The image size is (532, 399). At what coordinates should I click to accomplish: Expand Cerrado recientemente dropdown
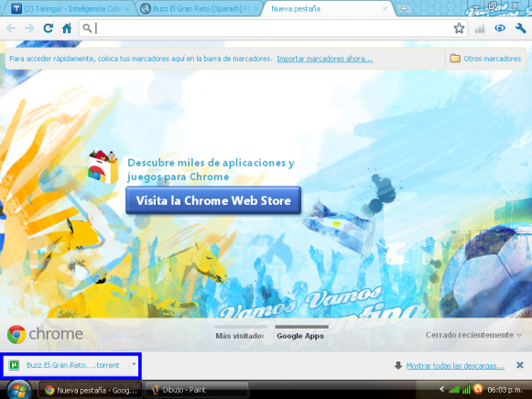473,335
